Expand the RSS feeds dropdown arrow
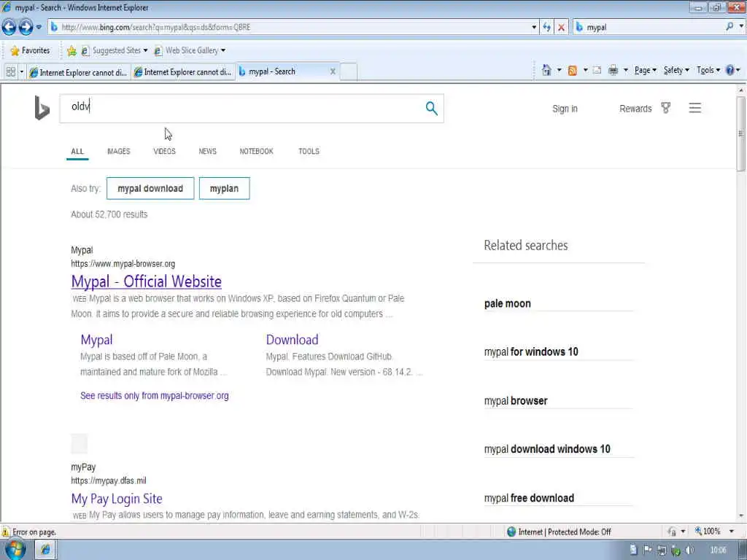Viewport: 747px width, 560px height. tap(586, 71)
